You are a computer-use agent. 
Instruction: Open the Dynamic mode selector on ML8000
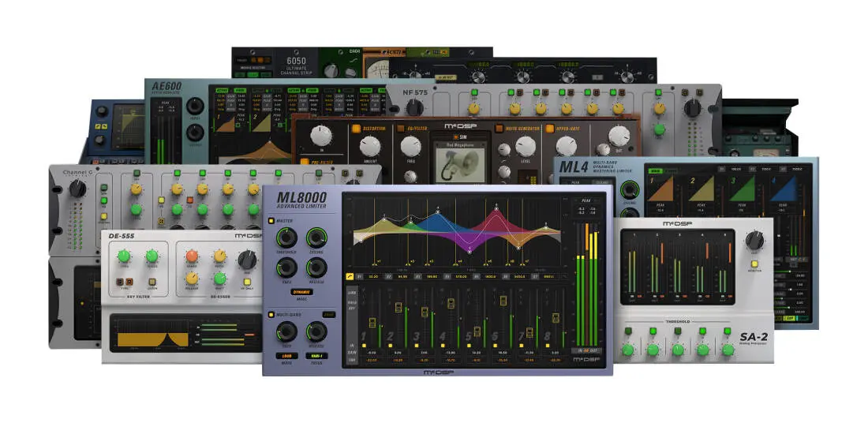point(301,292)
